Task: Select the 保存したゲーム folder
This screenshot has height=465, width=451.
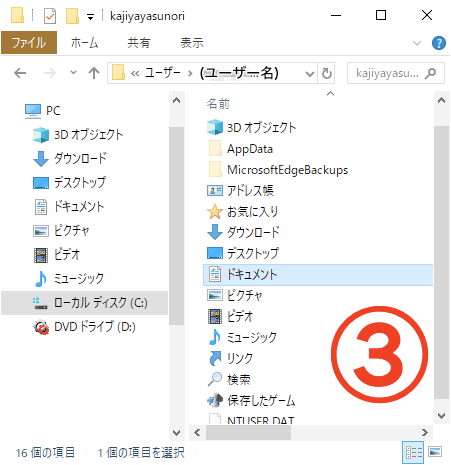Action: point(251,400)
